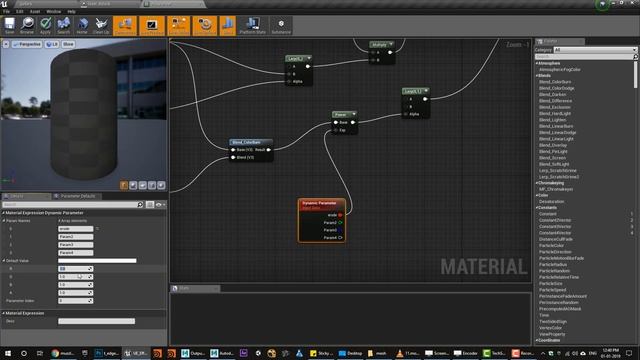Switch to the Parameter Defaults tab
The height and width of the screenshot is (360, 640).
(x=77, y=196)
